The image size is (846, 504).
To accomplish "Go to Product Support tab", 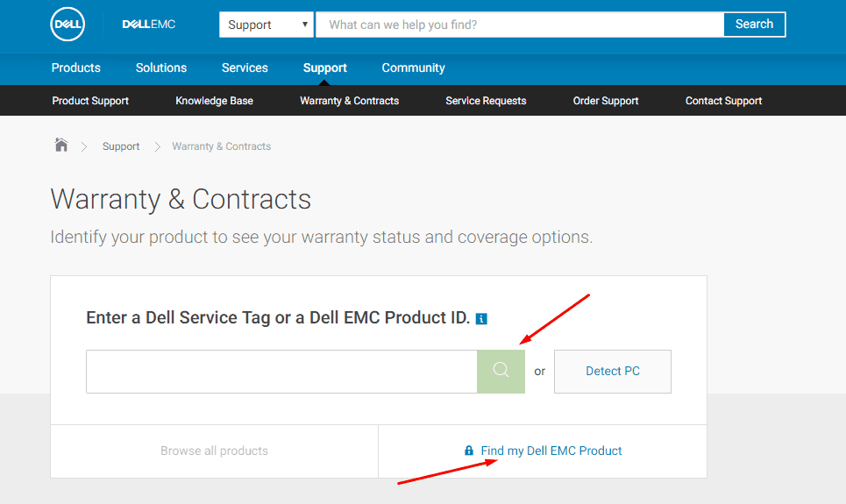I will pos(90,101).
